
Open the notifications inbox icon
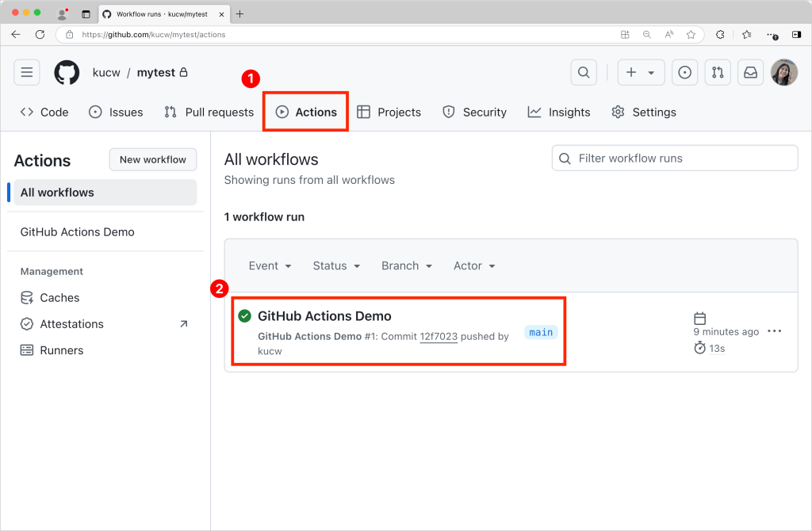[x=750, y=72]
